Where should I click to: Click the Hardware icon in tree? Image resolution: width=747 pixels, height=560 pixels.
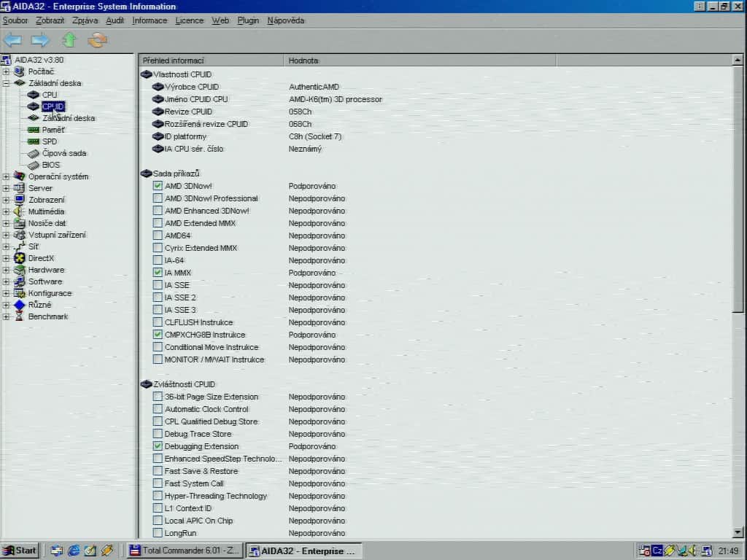pos(19,270)
